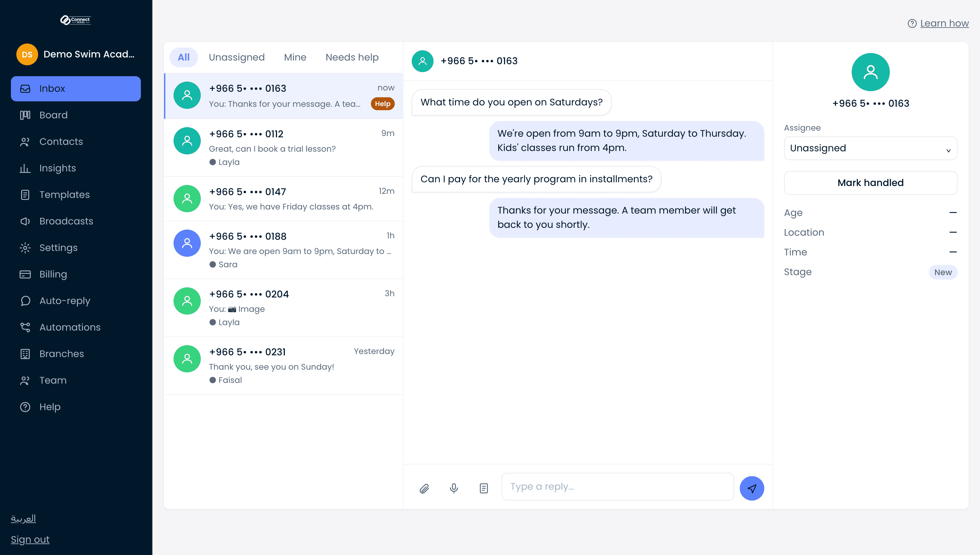The height and width of the screenshot is (555, 980).
Task: Click the Mark handled button
Action: coord(870,183)
